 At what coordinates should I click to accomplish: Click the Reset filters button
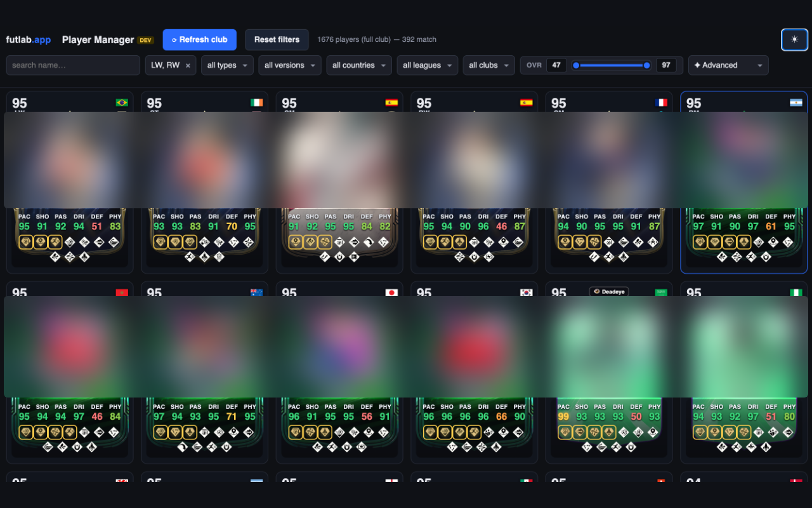coord(277,39)
